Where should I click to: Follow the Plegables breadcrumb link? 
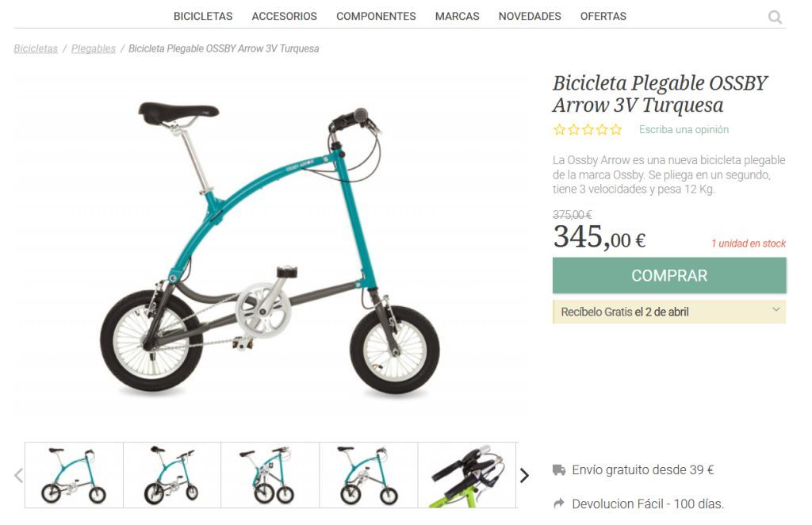click(94, 48)
